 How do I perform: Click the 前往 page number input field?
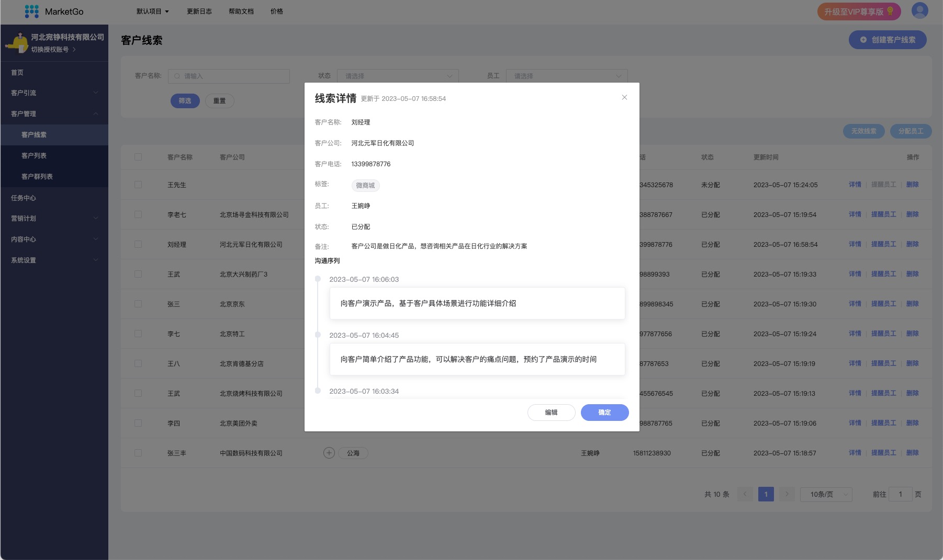coord(900,494)
